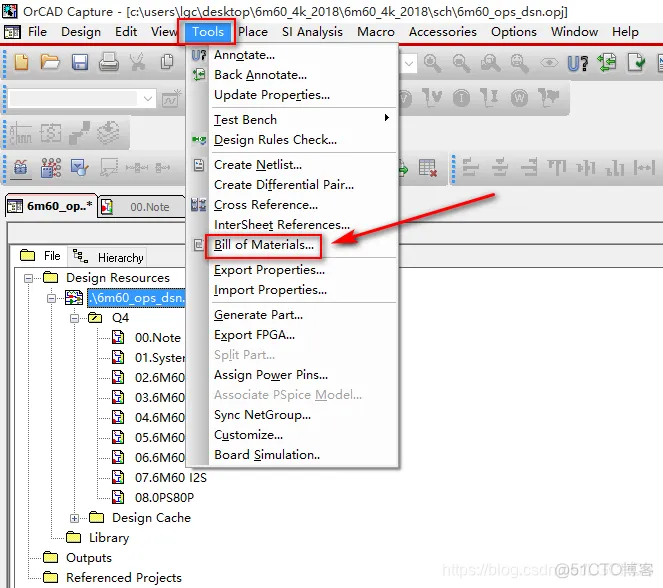The image size is (663, 588).
Task: Click the Zoom Out magnifier icon
Action: coord(461,63)
